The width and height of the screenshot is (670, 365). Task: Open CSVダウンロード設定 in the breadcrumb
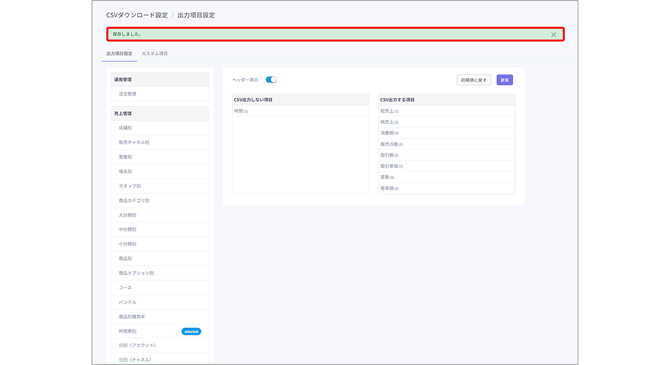click(x=137, y=15)
